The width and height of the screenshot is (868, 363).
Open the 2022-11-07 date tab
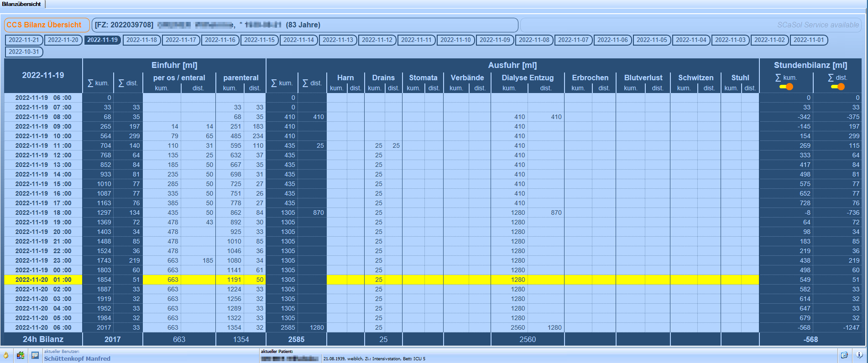tap(573, 40)
